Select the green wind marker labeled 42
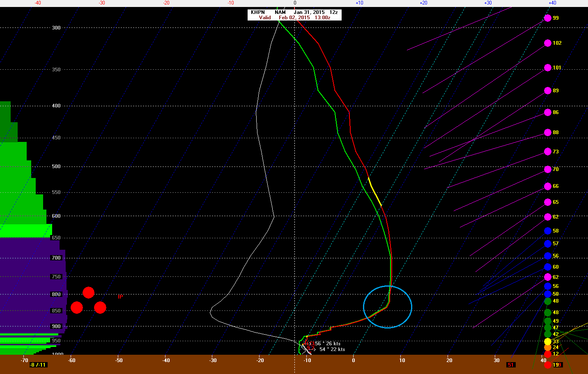Screen dimensions: 588x374 [547, 334]
